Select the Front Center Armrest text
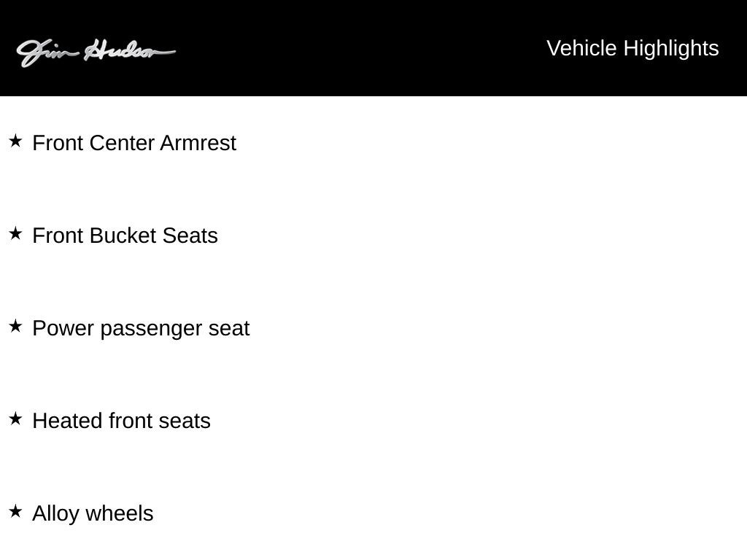The width and height of the screenshot is (747, 560). [x=134, y=143]
